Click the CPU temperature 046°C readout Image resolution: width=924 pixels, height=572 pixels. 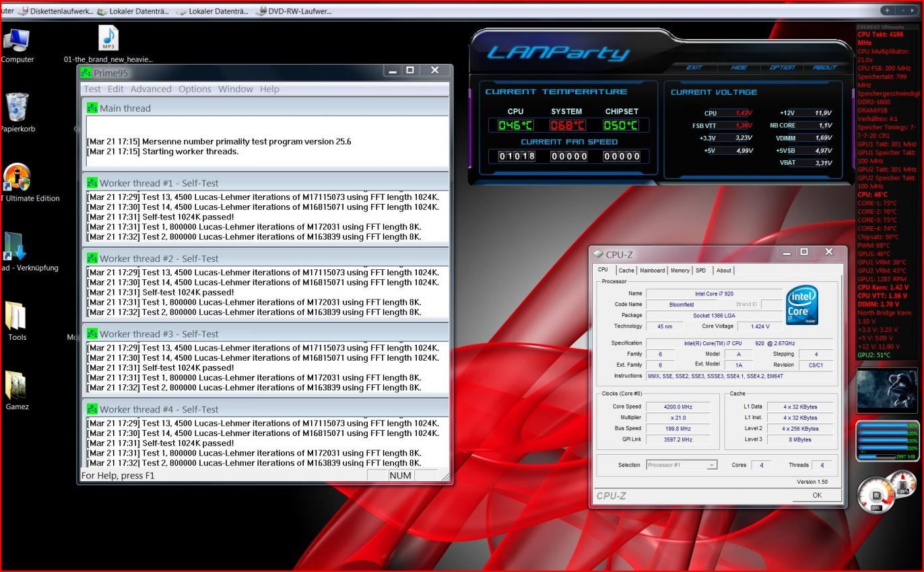515,125
